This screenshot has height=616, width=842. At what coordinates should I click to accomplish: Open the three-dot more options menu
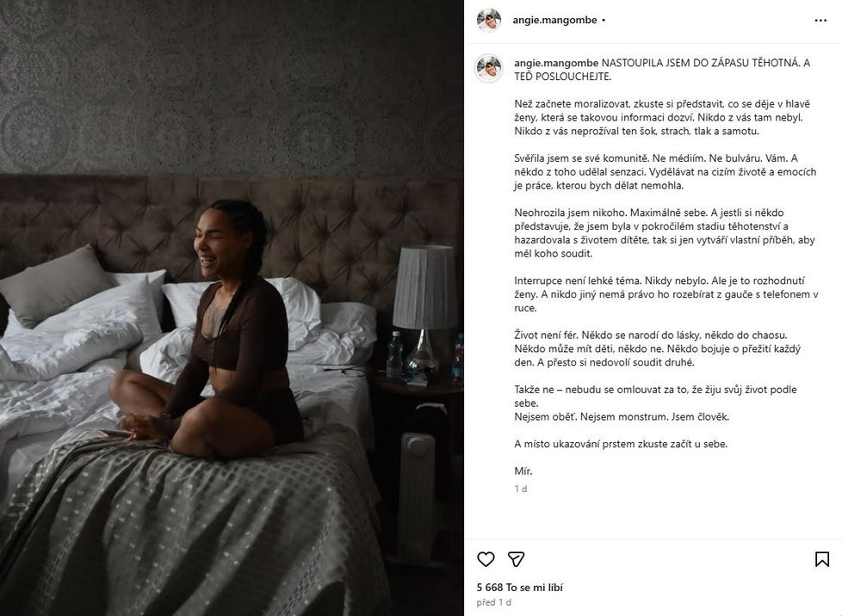pos(820,21)
